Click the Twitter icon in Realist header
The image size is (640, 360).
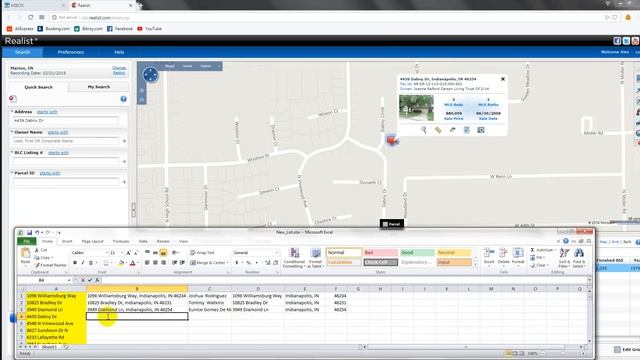click(626, 41)
